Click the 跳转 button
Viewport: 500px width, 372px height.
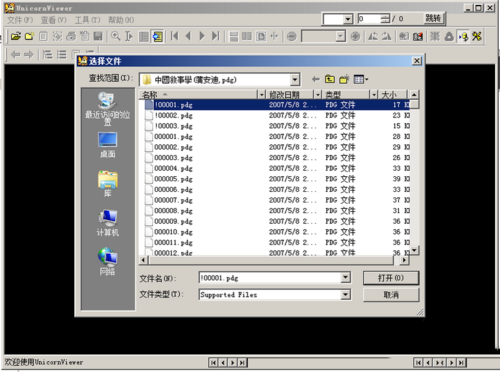pyautogui.click(x=433, y=18)
